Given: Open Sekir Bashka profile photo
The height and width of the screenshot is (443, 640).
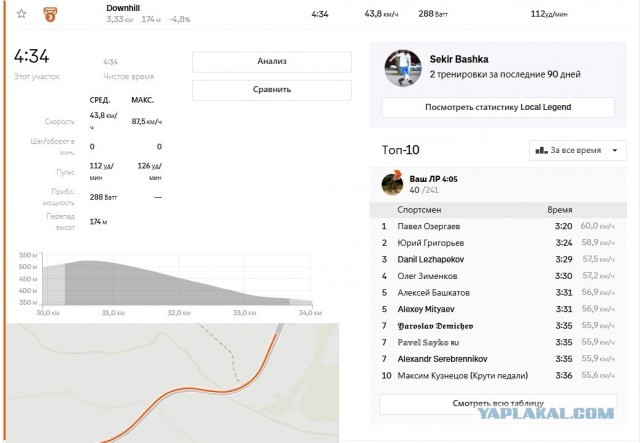Looking at the screenshot, I should 403,68.
